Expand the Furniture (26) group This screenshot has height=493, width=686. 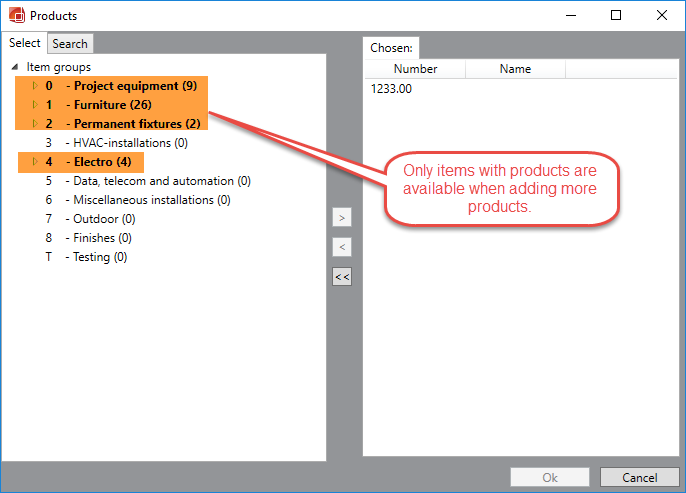pyautogui.click(x=35, y=105)
